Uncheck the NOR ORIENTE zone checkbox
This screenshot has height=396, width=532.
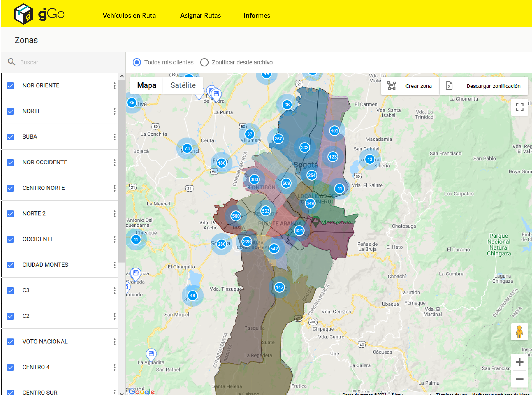click(x=10, y=86)
